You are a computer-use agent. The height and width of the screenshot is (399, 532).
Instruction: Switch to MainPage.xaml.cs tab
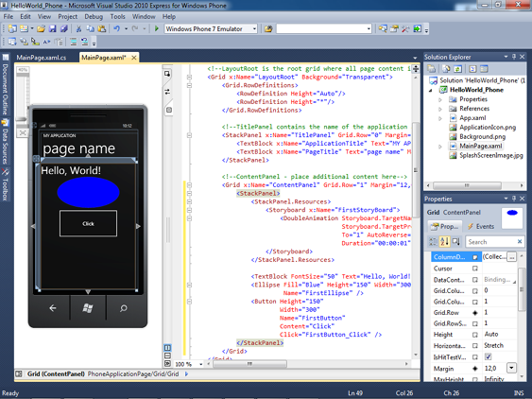point(42,58)
